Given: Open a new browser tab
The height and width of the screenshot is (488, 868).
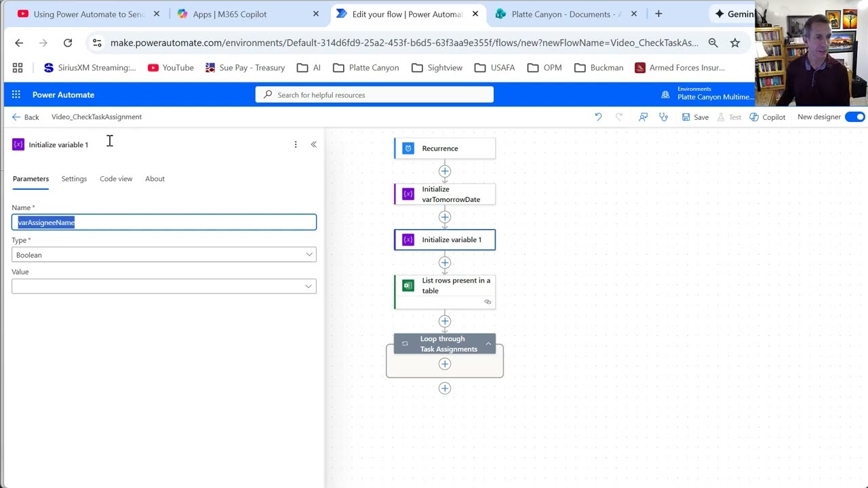Looking at the screenshot, I should point(658,14).
